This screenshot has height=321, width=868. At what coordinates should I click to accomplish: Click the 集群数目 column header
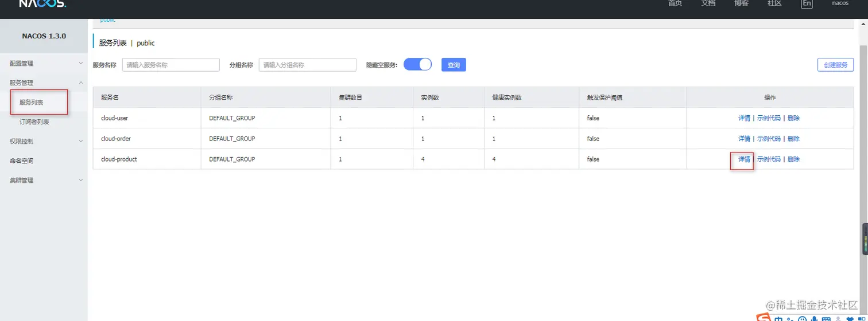tap(372, 97)
